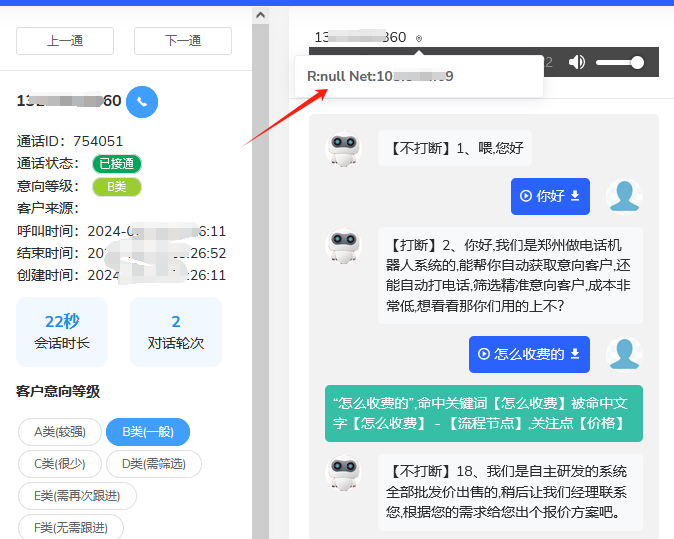Download the '怎么收费的' audio clip
The image size is (674, 539).
tap(575, 354)
